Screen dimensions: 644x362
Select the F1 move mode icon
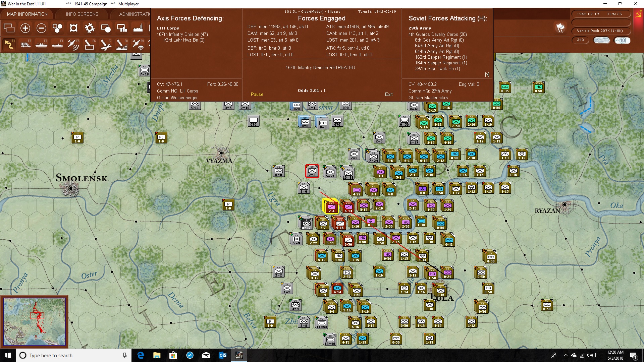tap(9, 44)
